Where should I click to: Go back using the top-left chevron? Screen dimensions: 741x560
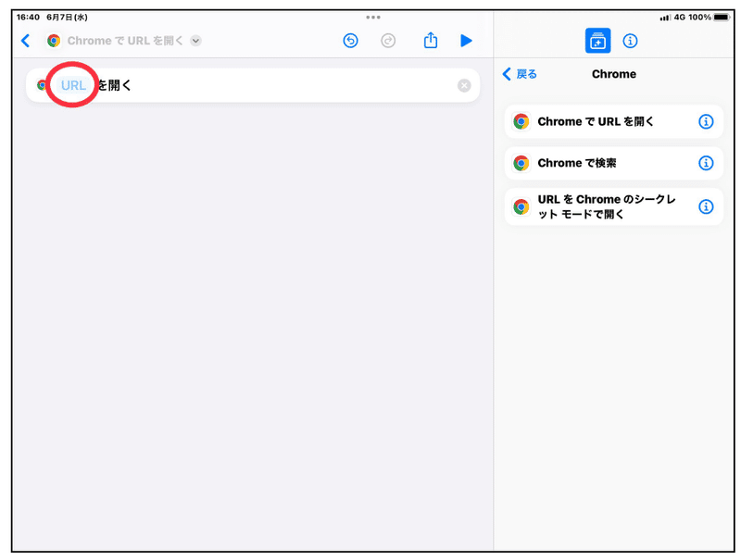[x=26, y=41]
